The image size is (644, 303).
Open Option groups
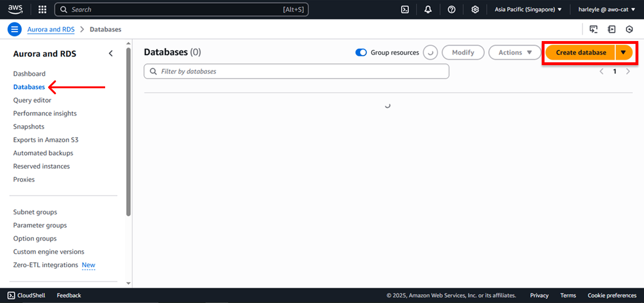coord(35,238)
